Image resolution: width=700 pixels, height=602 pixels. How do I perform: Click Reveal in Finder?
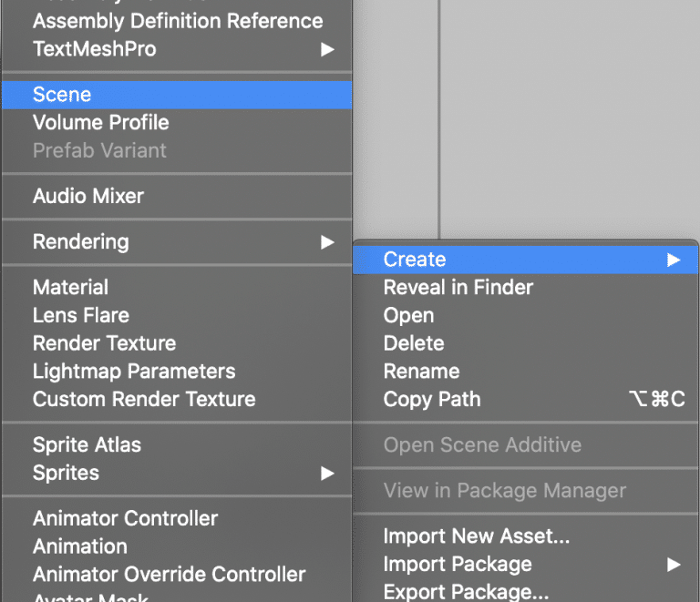pos(525,288)
